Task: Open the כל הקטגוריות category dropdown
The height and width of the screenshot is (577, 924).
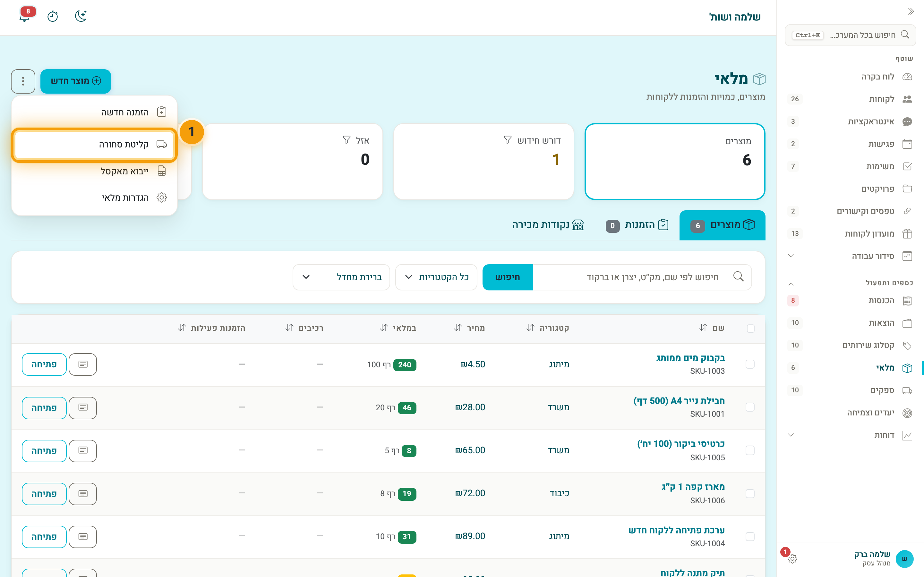Action: [x=436, y=277]
